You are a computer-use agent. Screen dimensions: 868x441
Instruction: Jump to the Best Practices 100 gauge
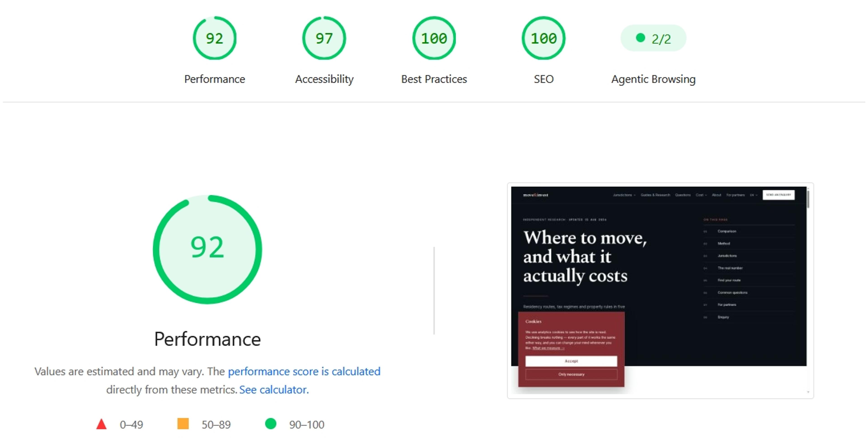pos(434,38)
